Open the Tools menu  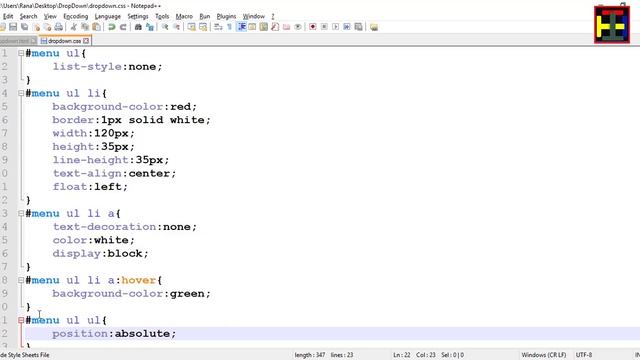tap(162, 16)
